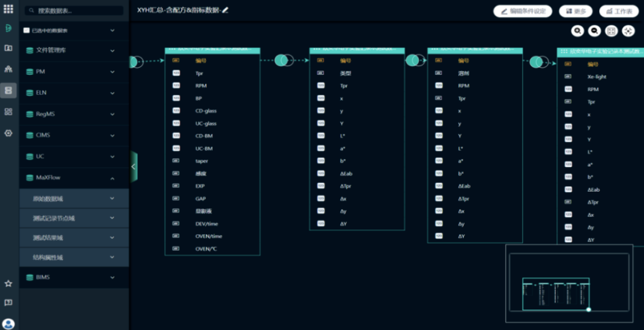Click the 搜索数据表 search field

tap(75, 11)
